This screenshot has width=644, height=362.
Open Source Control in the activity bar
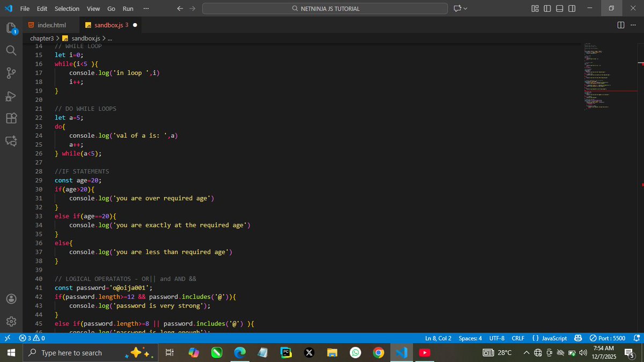11,73
